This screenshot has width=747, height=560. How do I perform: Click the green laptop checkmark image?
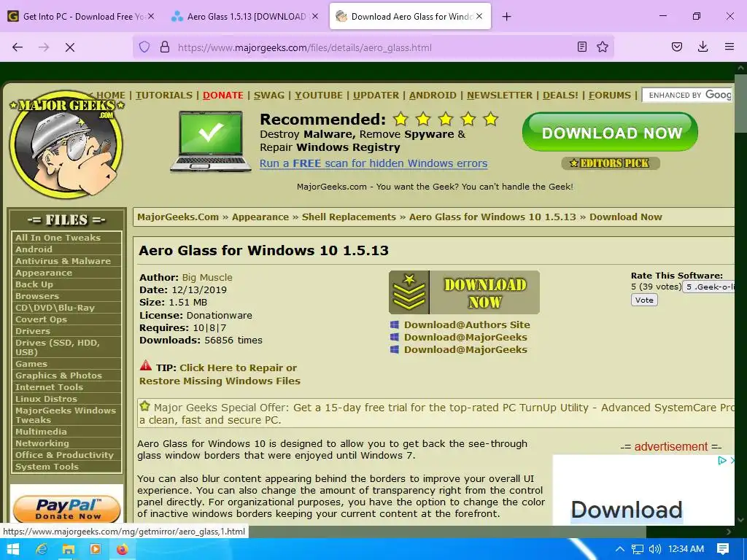pos(211,141)
